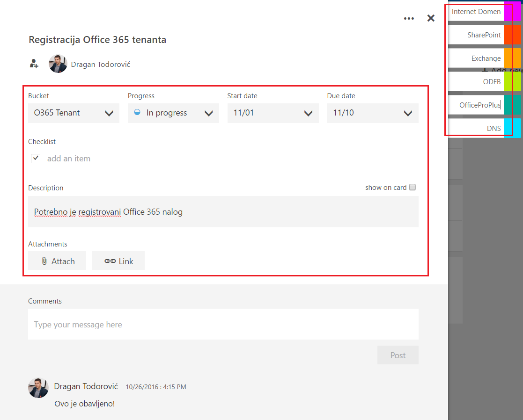523x420 pixels.
Task: Click the assign person icon
Action: (34, 64)
